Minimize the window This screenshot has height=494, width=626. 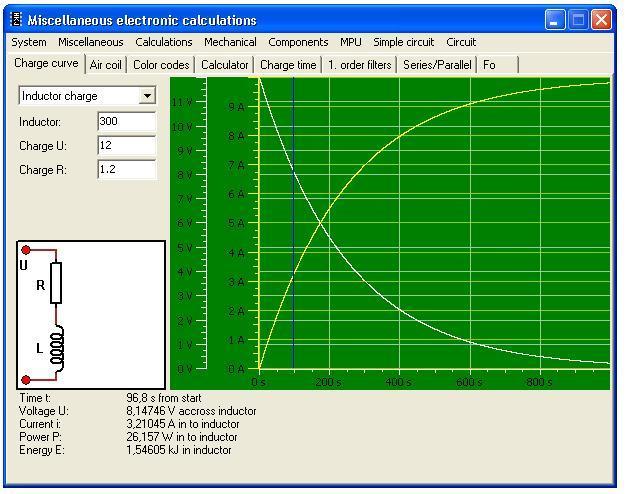(555, 20)
